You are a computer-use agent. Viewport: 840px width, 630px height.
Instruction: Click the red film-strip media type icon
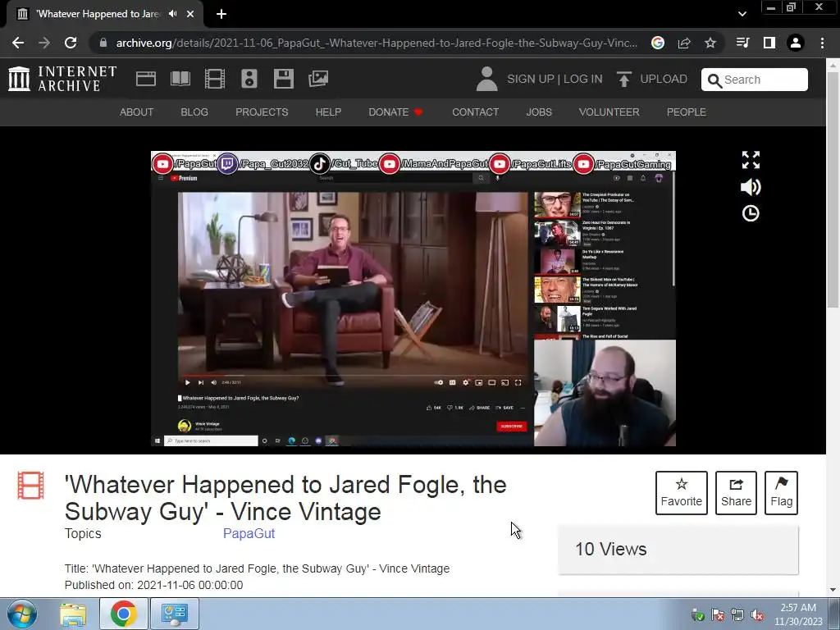coord(30,486)
